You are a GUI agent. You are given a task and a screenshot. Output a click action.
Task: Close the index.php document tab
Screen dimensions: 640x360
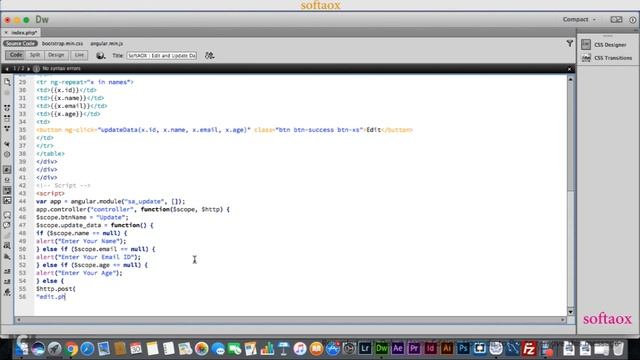[6, 32]
